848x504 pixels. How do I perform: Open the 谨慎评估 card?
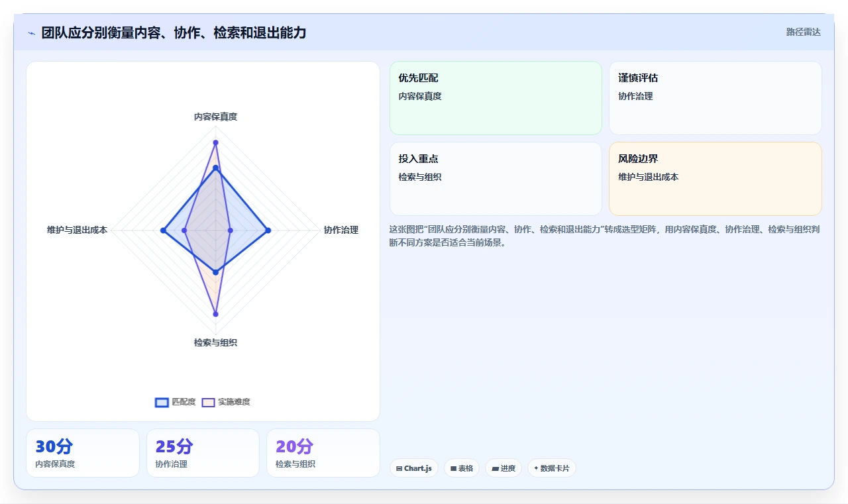click(715, 98)
